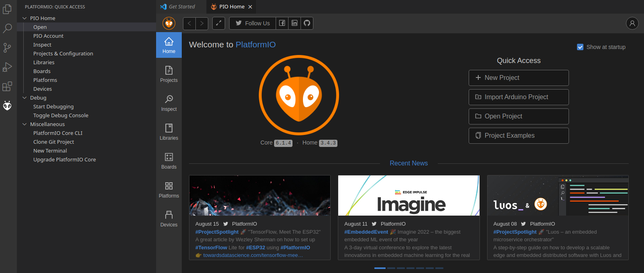This screenshot has width=644, height=273.
Task: Select Home in PIO side navigation
Action: click(x=169, y=45)
